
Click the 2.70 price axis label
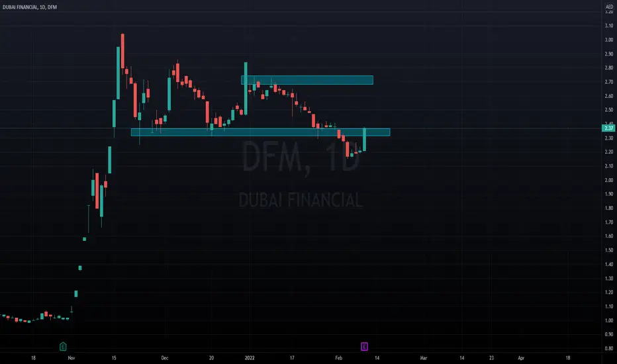point(609,82)
